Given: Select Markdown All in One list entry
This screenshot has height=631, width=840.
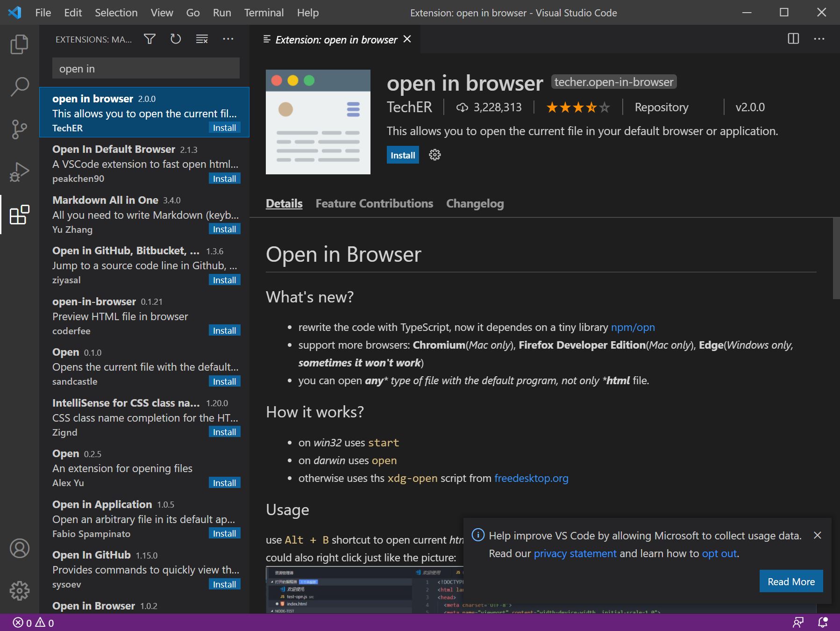Looking at the screenshot, I should point(144,215).
